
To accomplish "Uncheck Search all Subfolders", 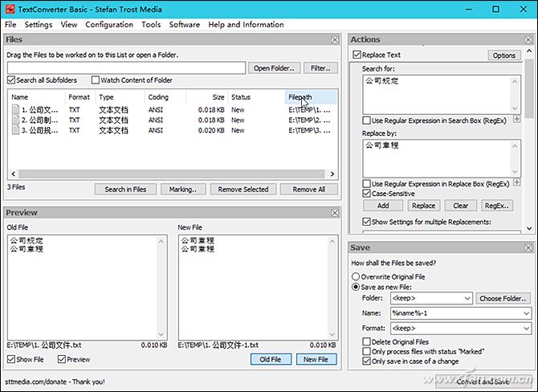I will tap(11, 80).
